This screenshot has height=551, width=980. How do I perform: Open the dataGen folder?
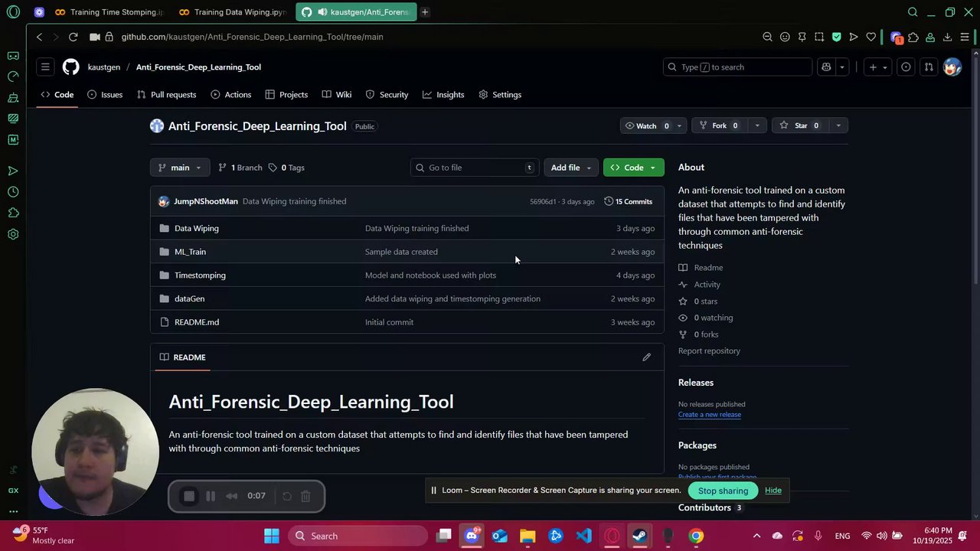[189, 298]
